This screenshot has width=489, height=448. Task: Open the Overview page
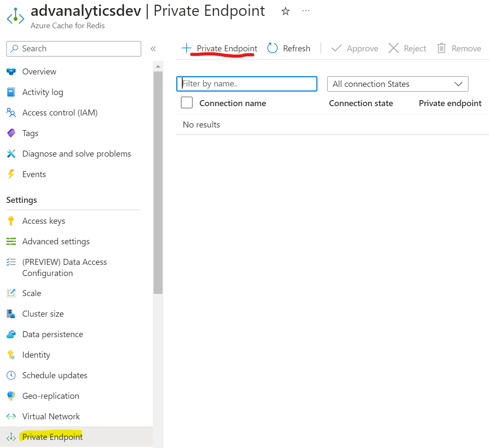click(39, 71)
